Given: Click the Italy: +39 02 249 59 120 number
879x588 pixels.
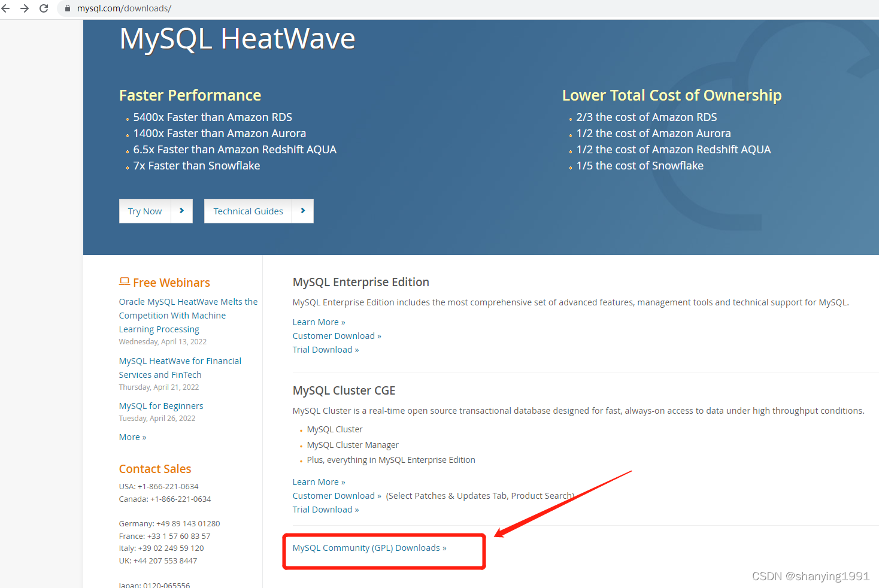Looking at the screenshot, I should coord(161,548).
